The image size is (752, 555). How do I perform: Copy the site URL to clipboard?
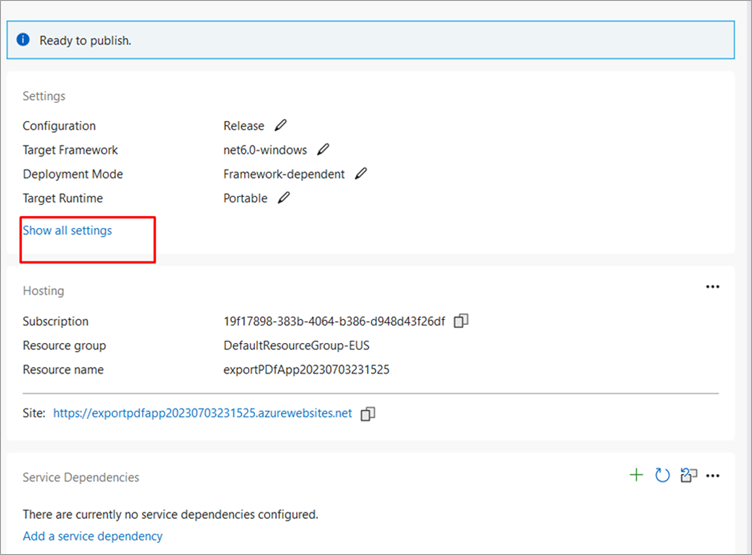368,413
